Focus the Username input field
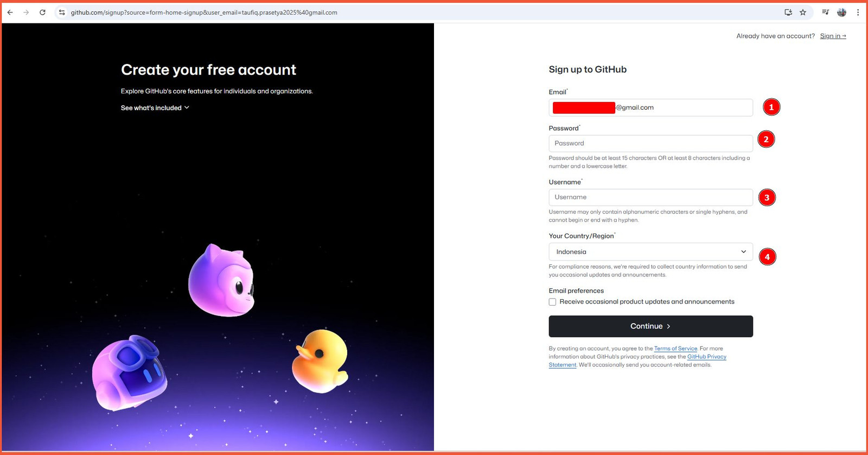The width and height of the screenshot is (868, 455). [650, 197]
